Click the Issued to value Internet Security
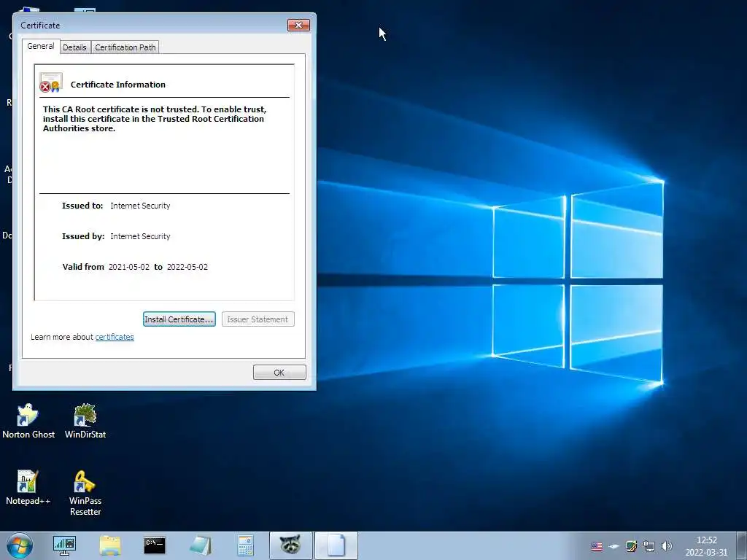Image resolution: width=747 pixels, height=560 pixels. [140, 206]
